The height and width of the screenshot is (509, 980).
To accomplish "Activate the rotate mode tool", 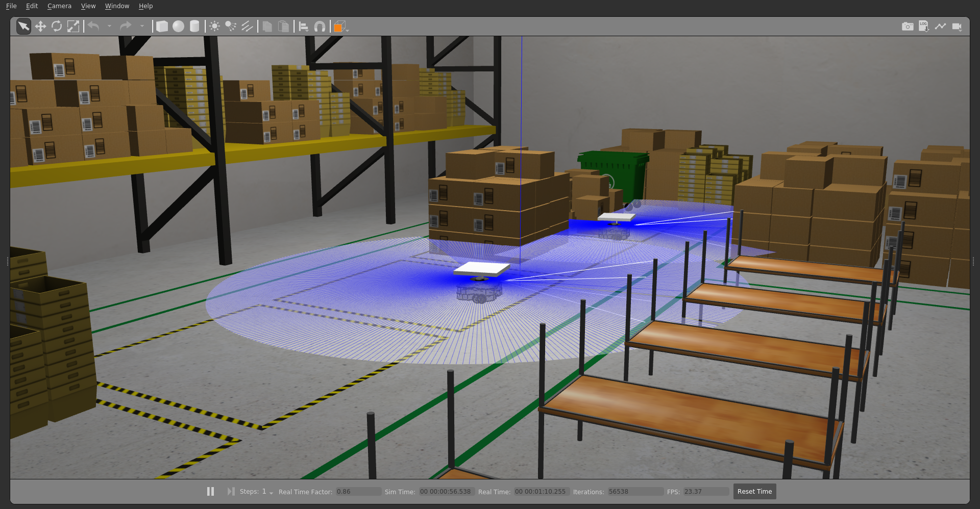I will pos(57,26).
